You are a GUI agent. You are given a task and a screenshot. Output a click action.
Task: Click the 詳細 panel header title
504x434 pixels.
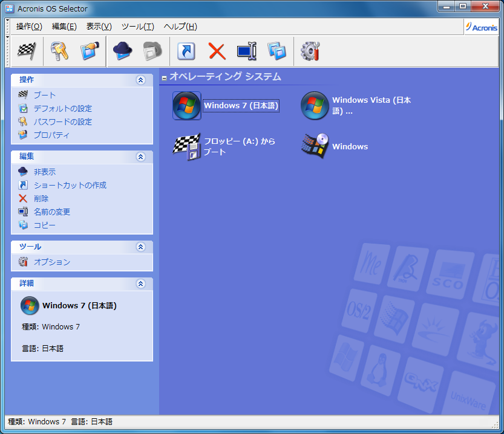click(27, 283)
